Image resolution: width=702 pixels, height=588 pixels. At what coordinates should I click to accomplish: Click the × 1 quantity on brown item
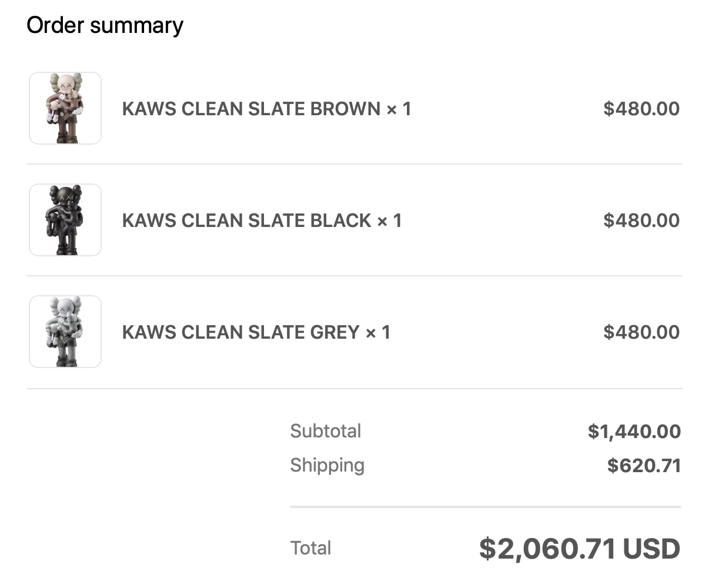click(x=399, y=109)
